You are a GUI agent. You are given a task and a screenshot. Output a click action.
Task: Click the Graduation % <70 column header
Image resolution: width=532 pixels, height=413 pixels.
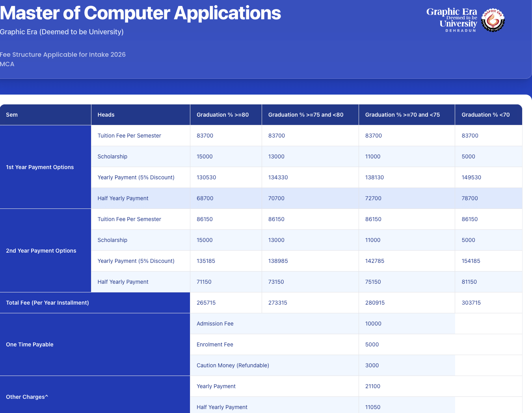485,115
